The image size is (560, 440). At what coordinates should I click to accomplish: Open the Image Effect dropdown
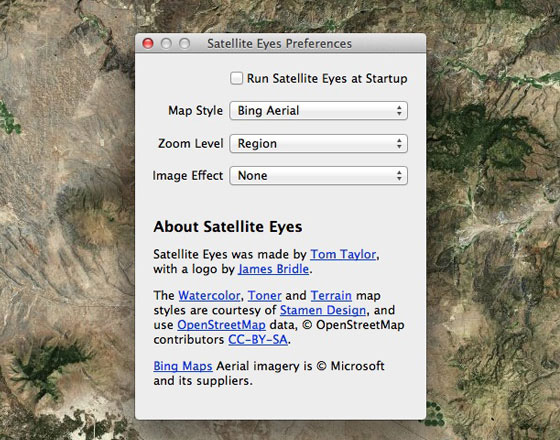318,175
